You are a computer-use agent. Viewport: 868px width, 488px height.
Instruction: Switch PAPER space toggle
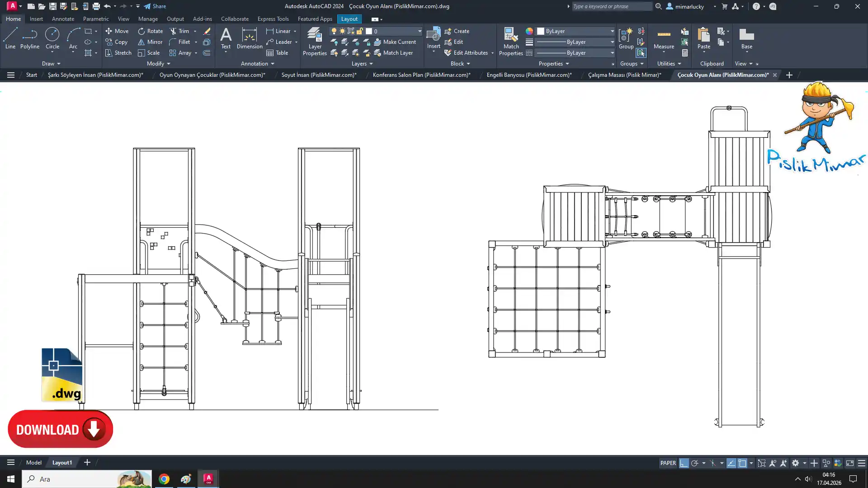pyautogui.click(x=668, y=463)
